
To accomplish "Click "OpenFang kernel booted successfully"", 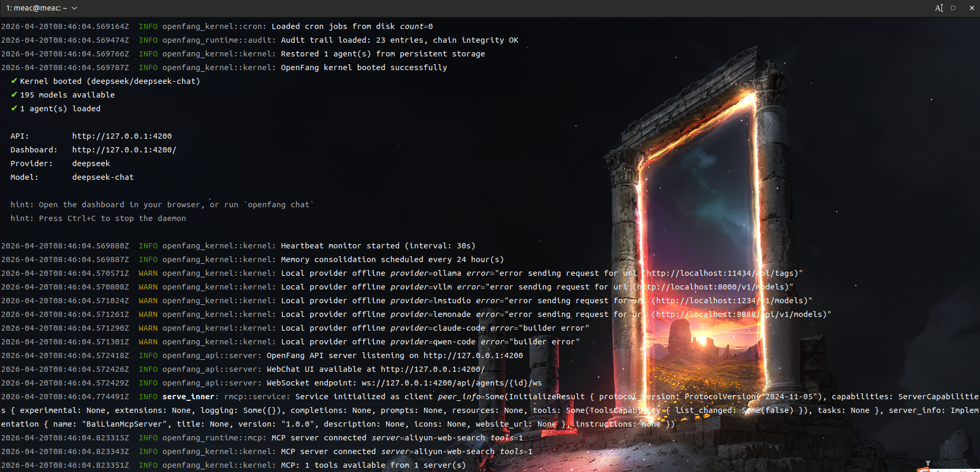I will (364, 68).
